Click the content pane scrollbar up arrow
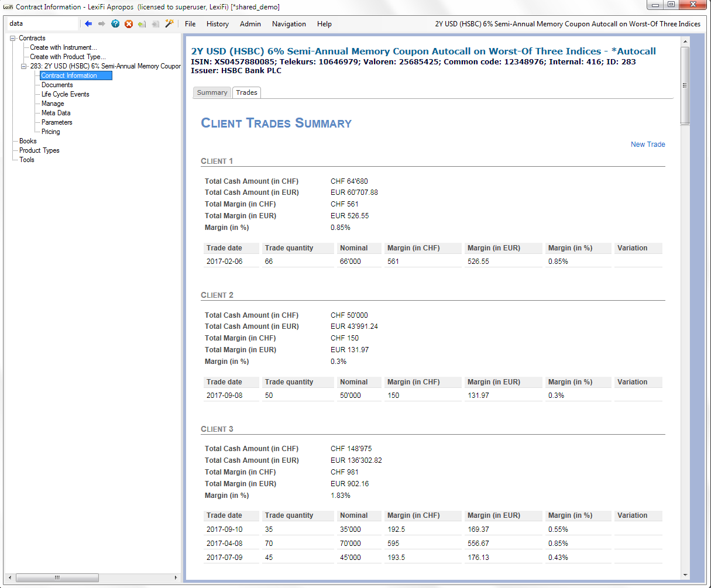Image resolution: width=711 pixels, height=588 pixels. (685, 42)
